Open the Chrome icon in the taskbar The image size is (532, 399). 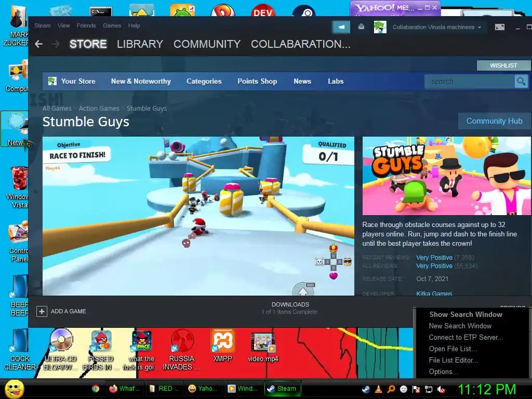[x=96, y=389]
